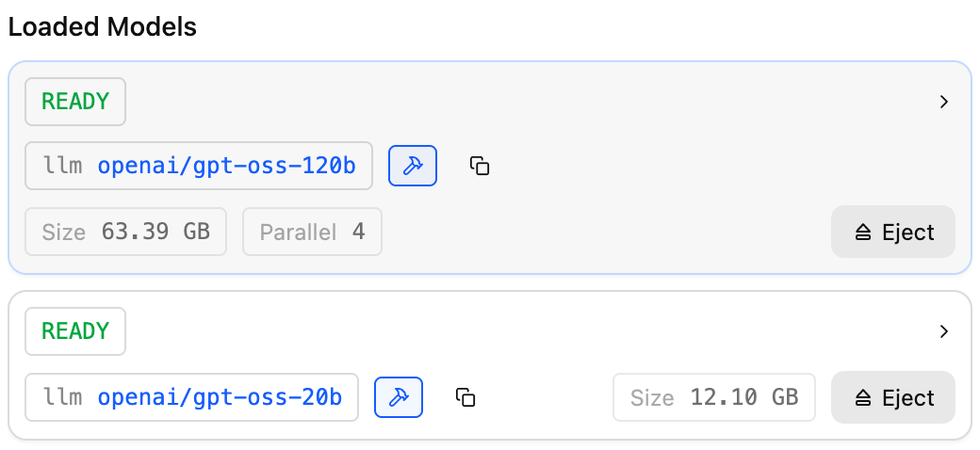
Task: Click the Size 12.10 GB field
Action: [x=713, y=397]
